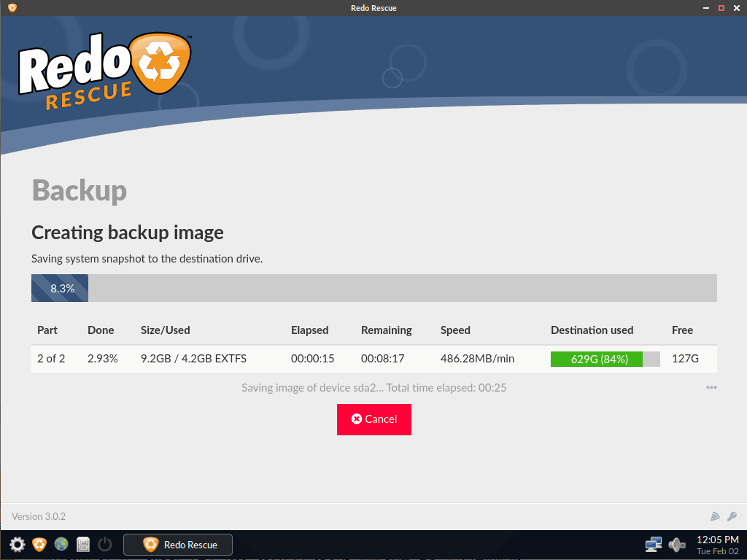Maximize the Redo Rescue window
Viewport: 747px width, 560px height.
(721, 8)
